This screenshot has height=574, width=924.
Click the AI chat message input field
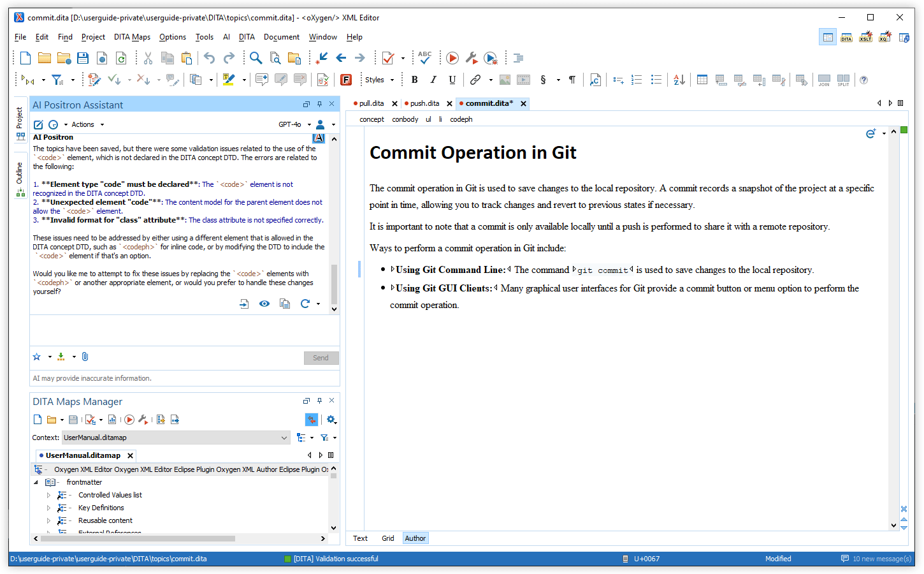click(185, 331)
